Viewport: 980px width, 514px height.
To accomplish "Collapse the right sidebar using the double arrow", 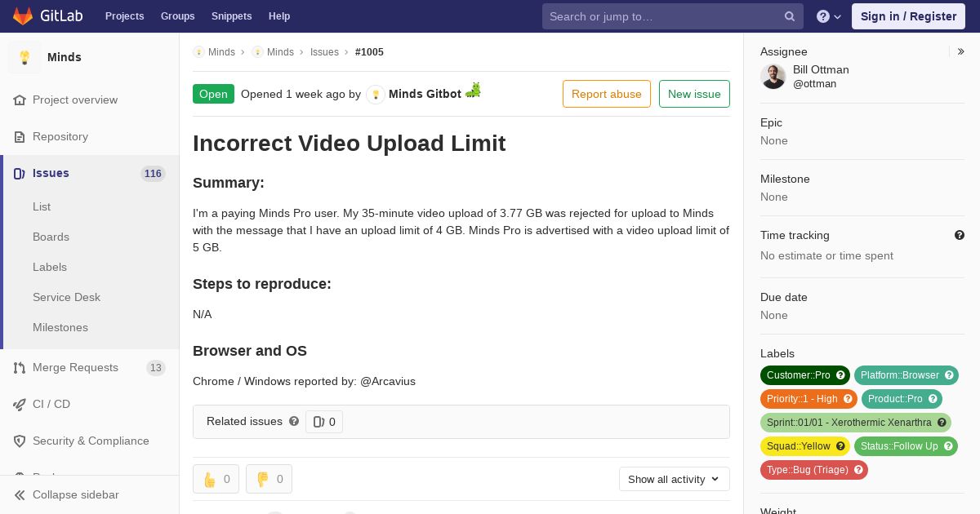I will click(961, 51).
